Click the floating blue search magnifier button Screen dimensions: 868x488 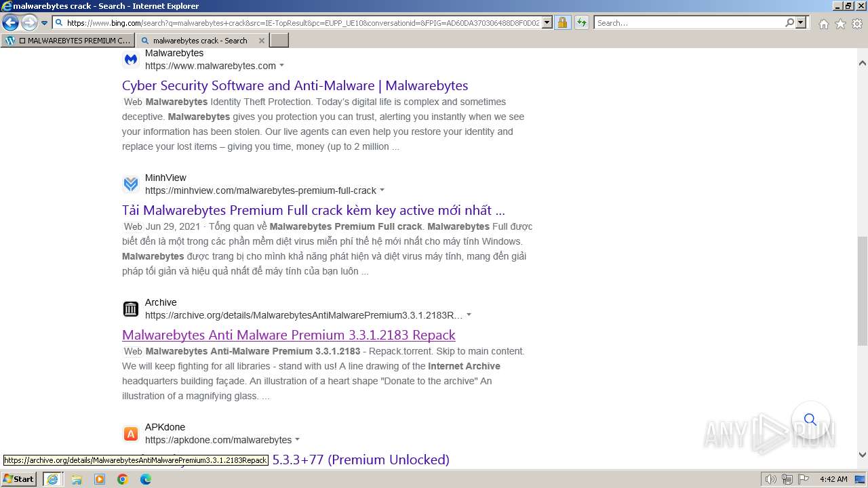click(810, 420)
